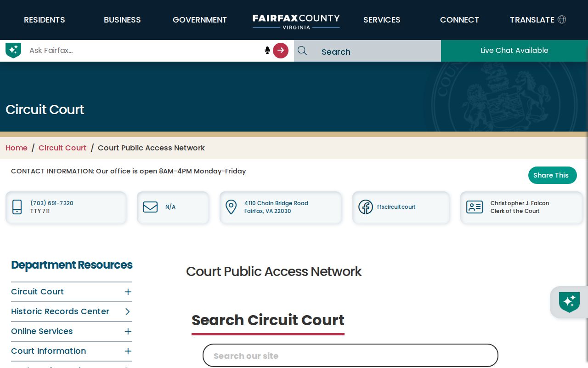Image resolution: width=588 pixels, height=368 pixels.
Task: Open Christopher J. Falcon Clerk link
Action: (520, 207)
